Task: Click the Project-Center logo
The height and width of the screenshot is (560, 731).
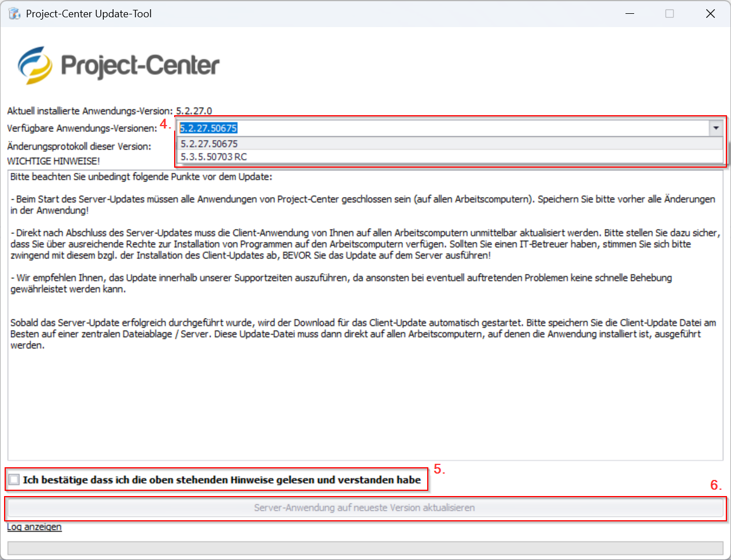Action: click(119, 65)
